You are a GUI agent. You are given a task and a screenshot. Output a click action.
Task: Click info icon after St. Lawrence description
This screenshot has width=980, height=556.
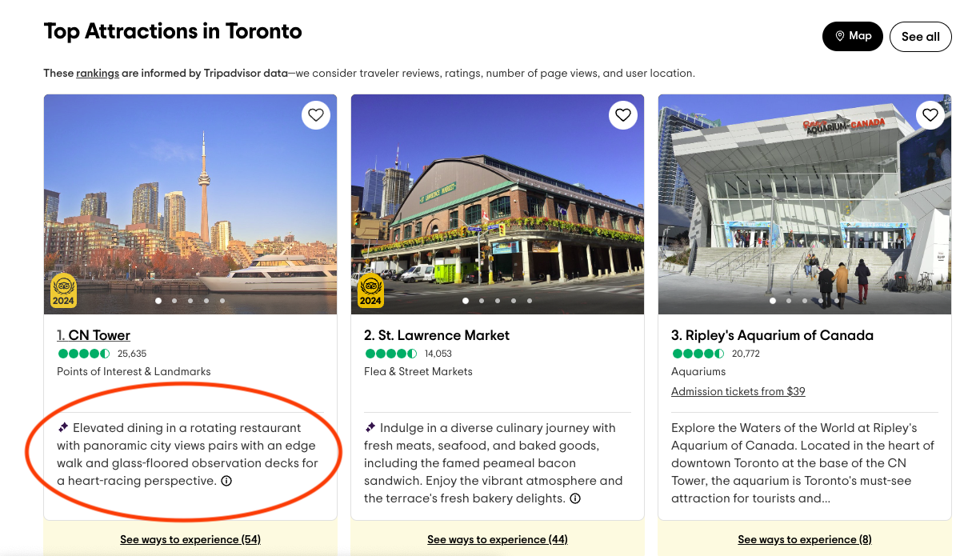(x=574, y=498)
